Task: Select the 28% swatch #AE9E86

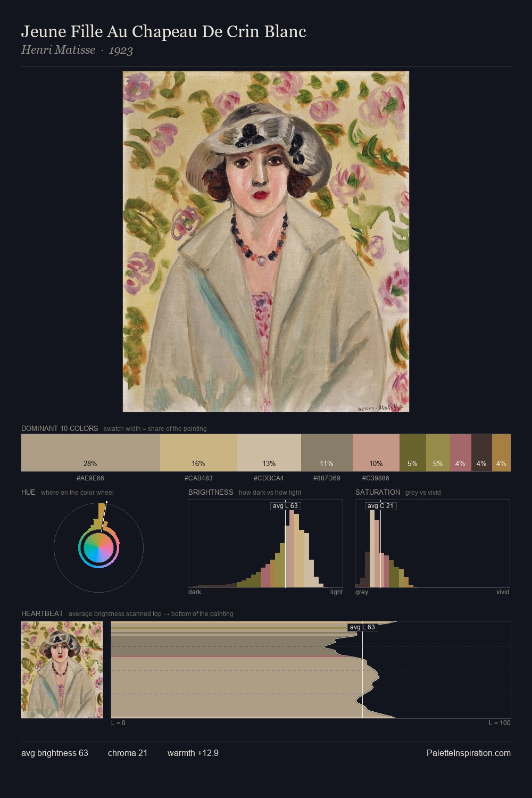Action: coord(90,453)
